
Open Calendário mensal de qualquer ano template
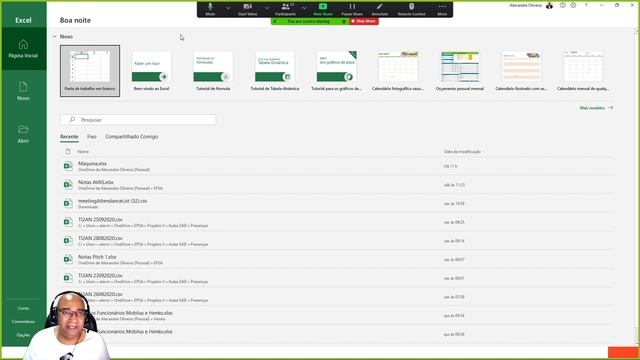pos(583,71)
